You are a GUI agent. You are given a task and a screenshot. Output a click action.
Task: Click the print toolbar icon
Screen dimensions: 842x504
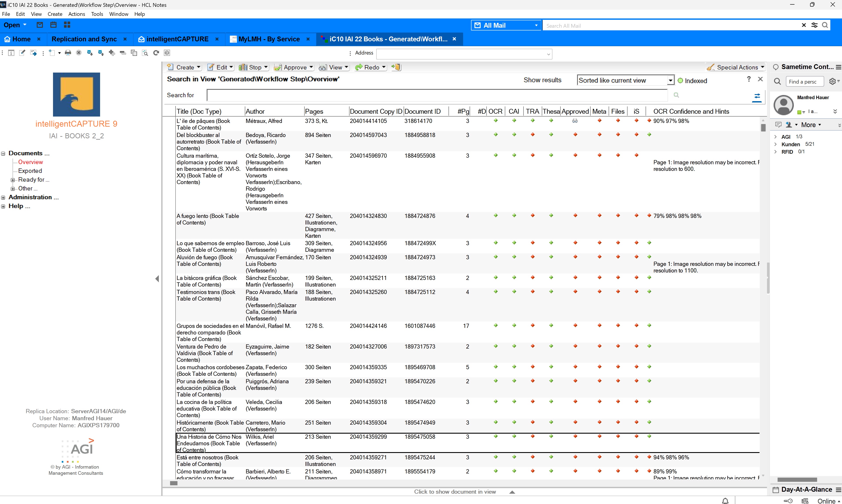point(68,53)
